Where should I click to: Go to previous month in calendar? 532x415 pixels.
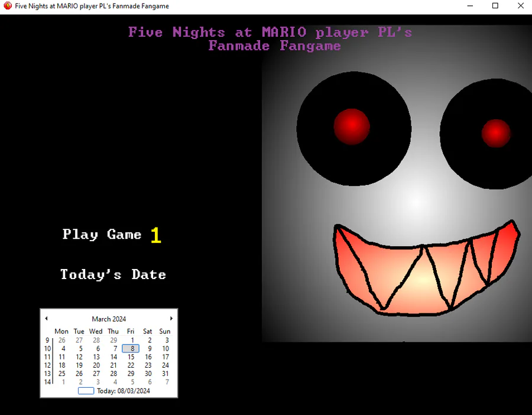47,318
